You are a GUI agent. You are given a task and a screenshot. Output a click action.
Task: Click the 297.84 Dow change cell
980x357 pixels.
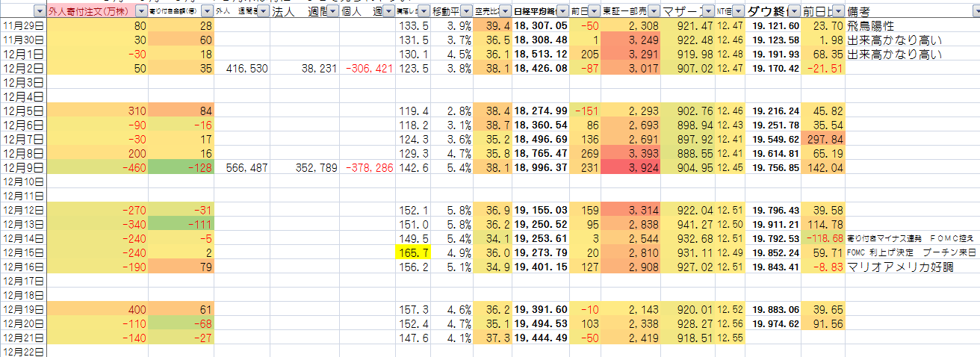coord(823,140)
